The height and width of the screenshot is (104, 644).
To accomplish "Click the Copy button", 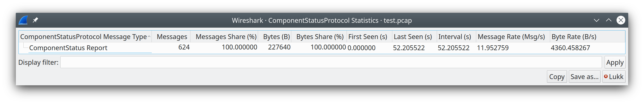I will coord(556,77).
